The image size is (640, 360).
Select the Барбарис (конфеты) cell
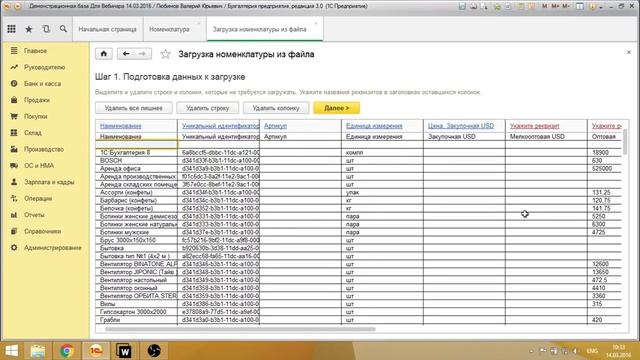137,200
